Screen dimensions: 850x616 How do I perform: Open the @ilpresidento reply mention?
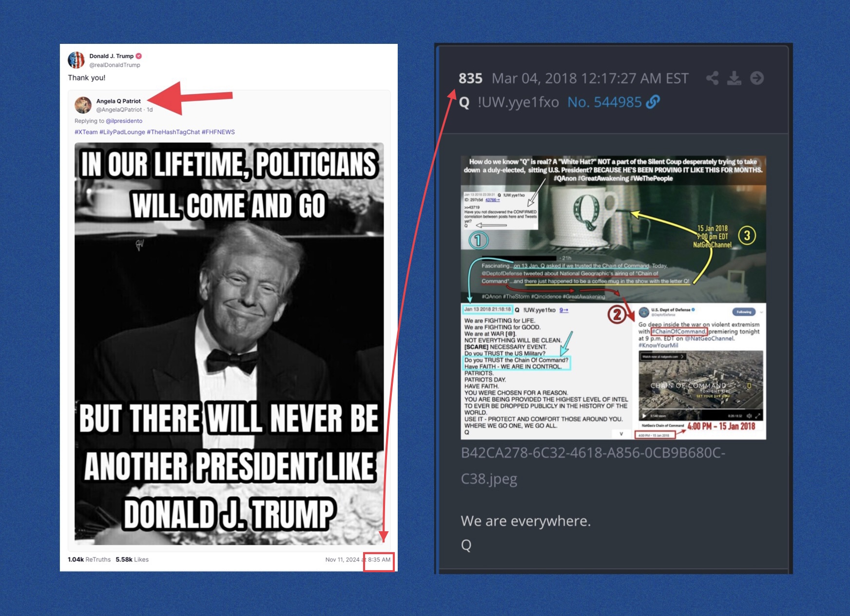pos(124,121)
